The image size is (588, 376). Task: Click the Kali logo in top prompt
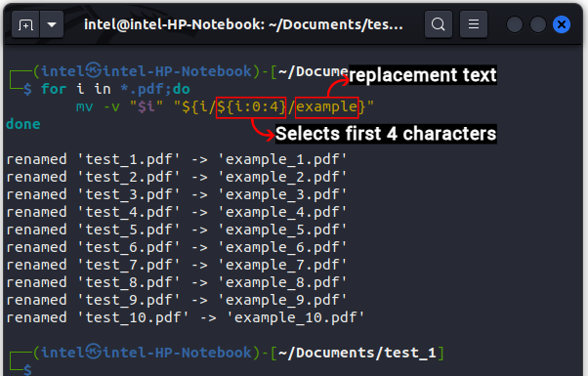click(94, 70)
